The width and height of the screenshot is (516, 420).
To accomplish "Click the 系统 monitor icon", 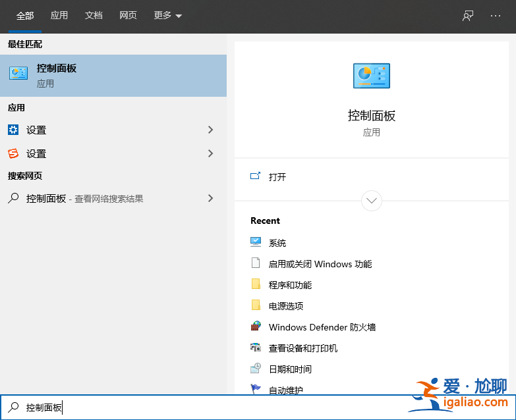I will point(256,242).
